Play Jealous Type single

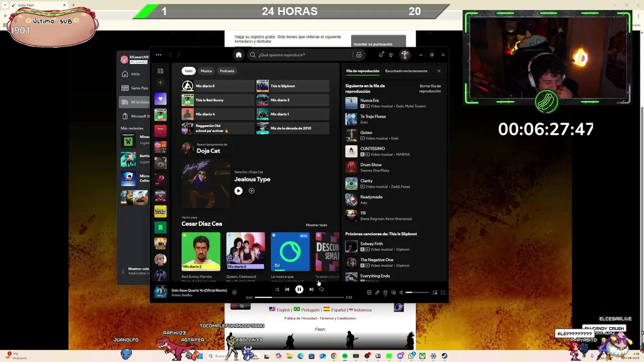[x=238, y=191]
